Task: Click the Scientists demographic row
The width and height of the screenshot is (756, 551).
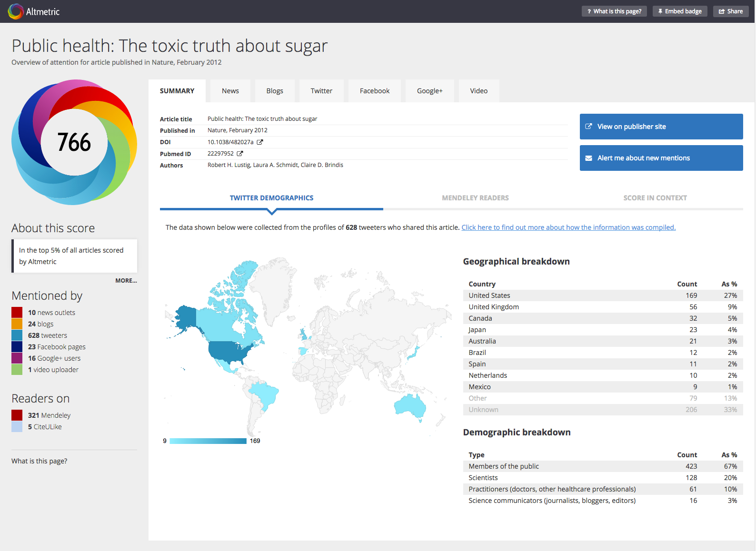Action: [x=603, y=478]
